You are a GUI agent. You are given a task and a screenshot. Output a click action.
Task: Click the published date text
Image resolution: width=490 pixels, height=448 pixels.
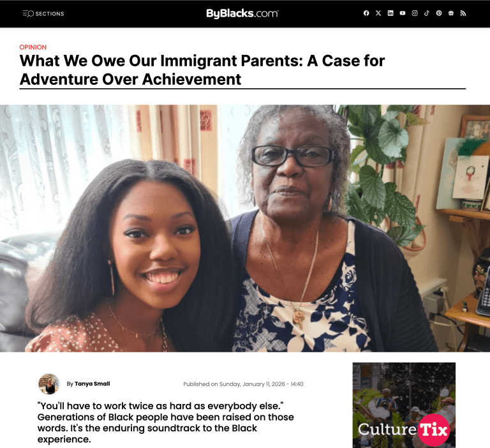coord(243,384)
